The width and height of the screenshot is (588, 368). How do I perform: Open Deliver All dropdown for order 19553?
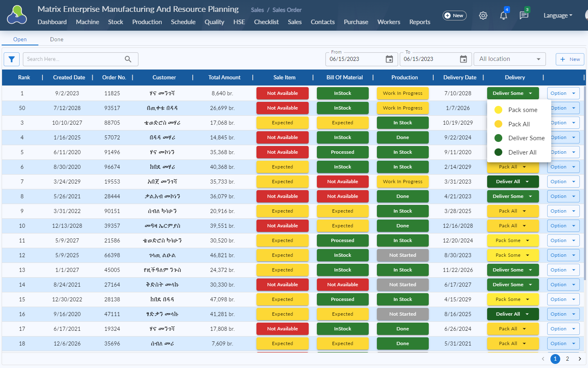tap(513, 182)
